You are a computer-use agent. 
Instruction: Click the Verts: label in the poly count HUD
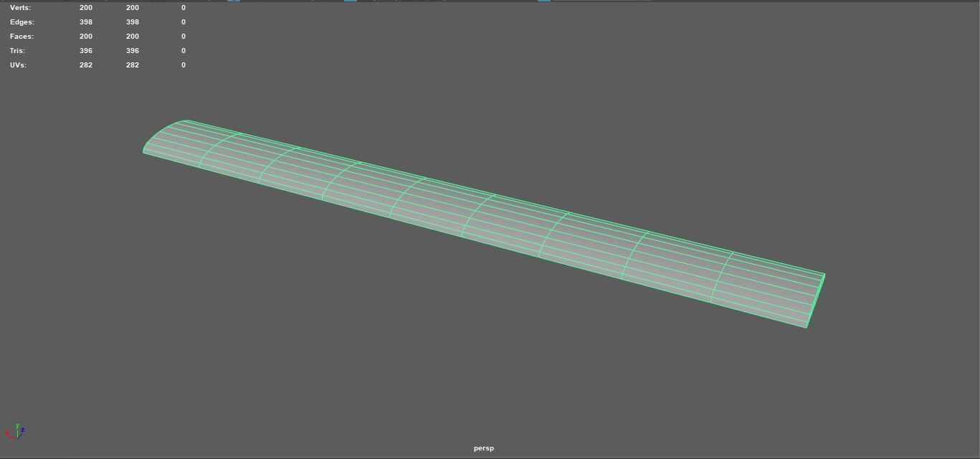(20, 7)
